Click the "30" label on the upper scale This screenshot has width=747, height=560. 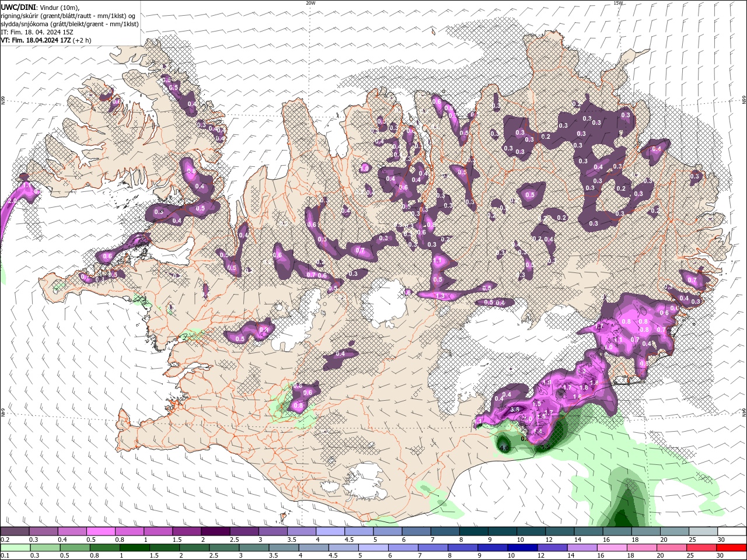click(x=721, y=540)
